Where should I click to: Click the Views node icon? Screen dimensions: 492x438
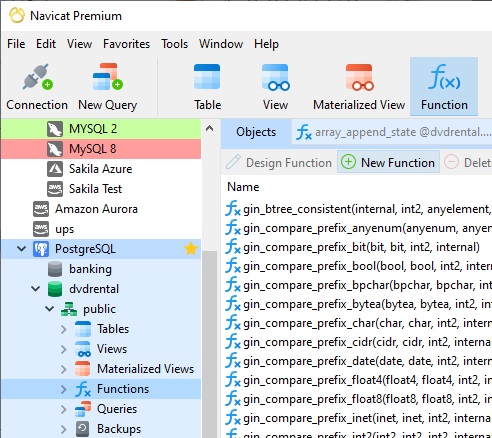83,349
